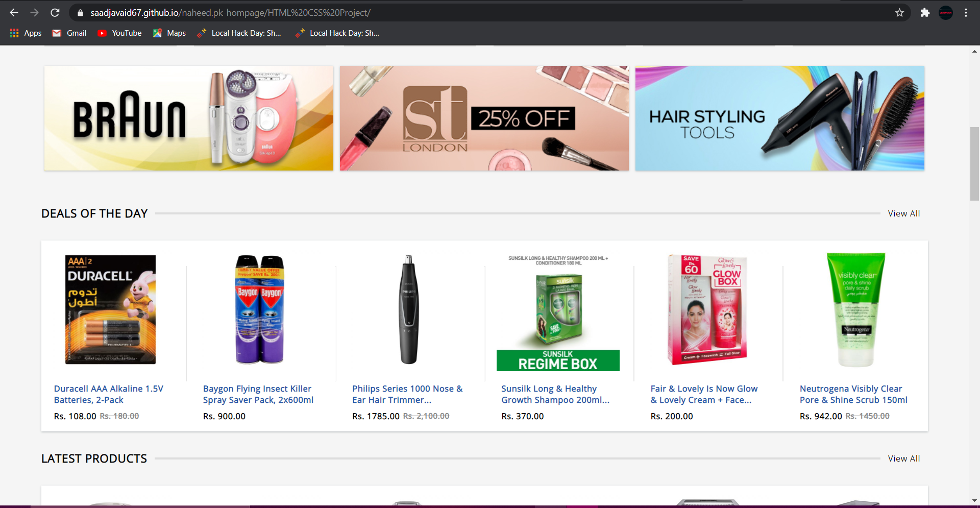The width and height of the screenshot is (980, 508).
Task: View site security lock info
Action: coord(80,13)
